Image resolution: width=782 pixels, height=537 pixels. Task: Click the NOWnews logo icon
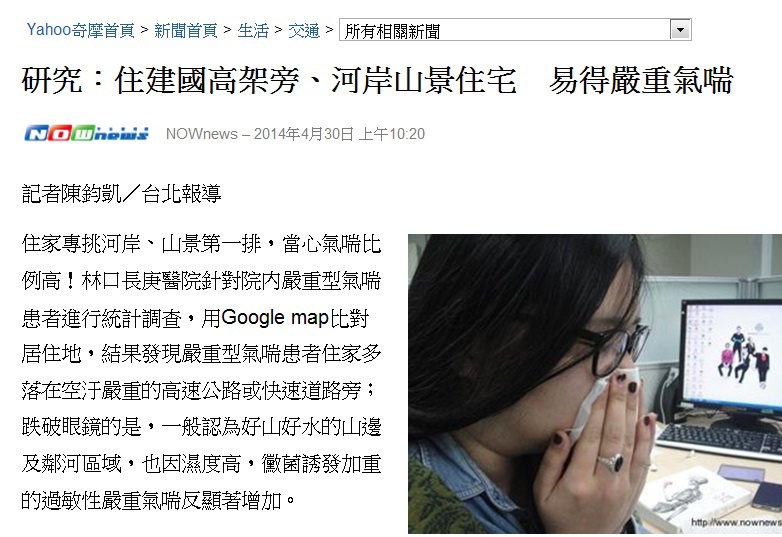(x=86, y=134)
